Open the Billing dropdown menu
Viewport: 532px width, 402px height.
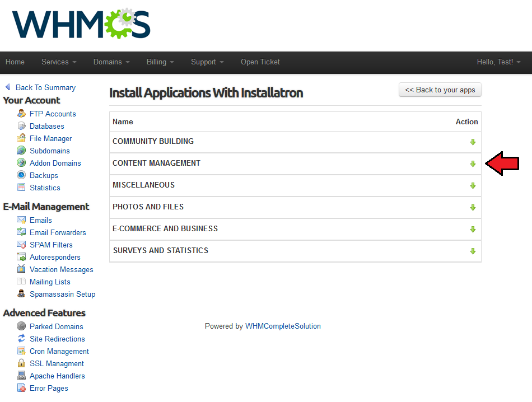160,62
